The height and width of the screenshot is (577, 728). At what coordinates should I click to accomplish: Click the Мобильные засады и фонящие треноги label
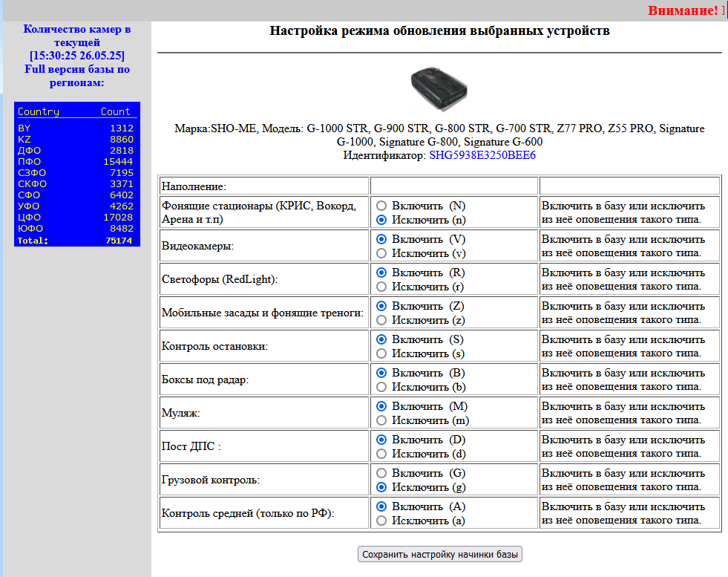(262, 313)
